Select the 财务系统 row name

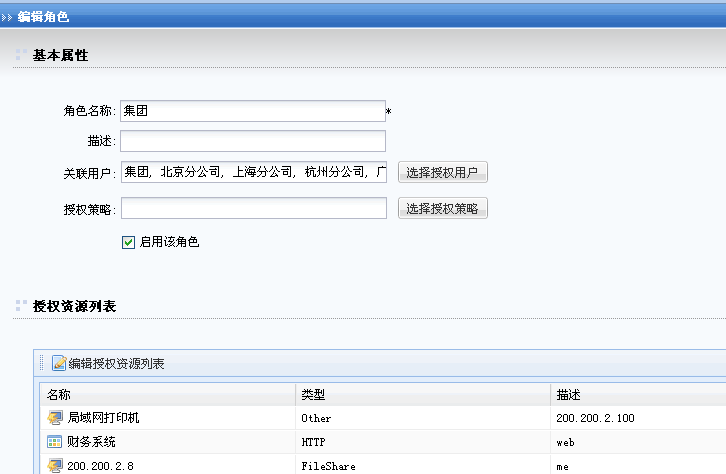tap(91, 442)
